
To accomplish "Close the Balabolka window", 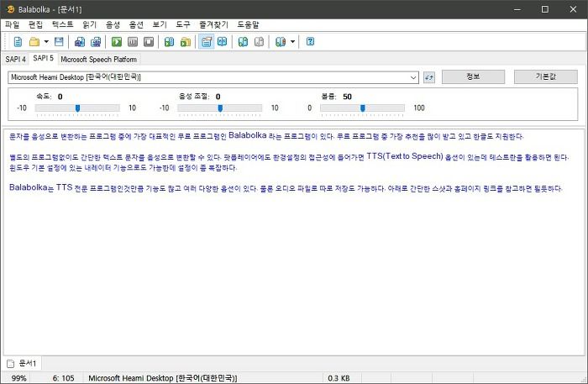I will coord(573,9).
